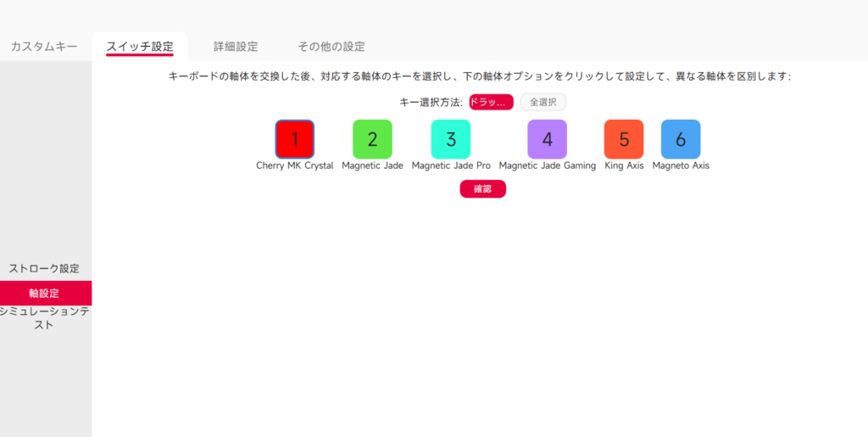Go to the その他の設定 tab
Screen dimensions: 868x437
(331, 47)
